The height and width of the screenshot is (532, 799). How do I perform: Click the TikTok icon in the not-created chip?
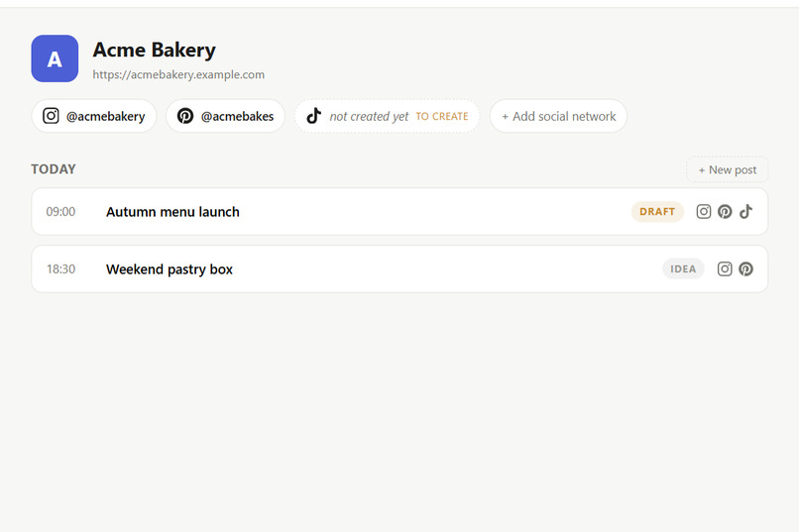coord(314,116)
